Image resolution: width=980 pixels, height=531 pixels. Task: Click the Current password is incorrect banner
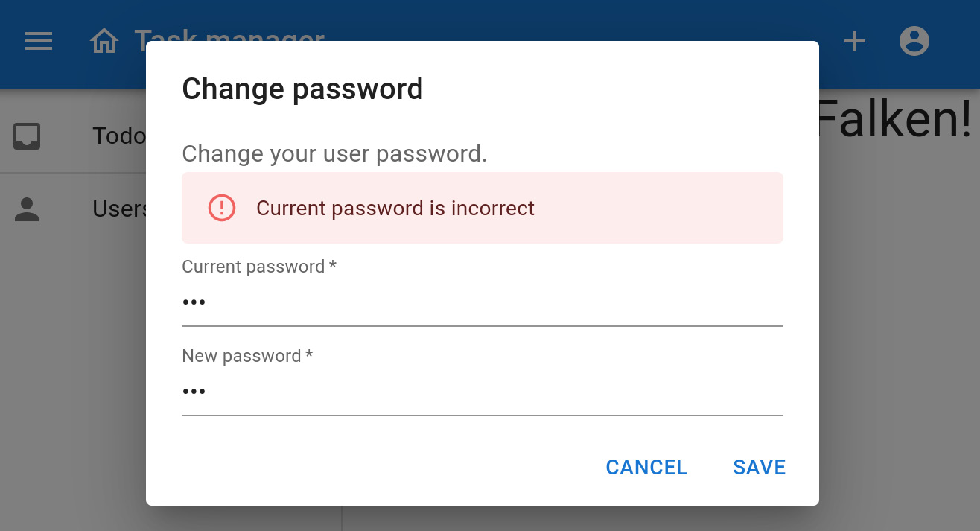click(482, 208)
